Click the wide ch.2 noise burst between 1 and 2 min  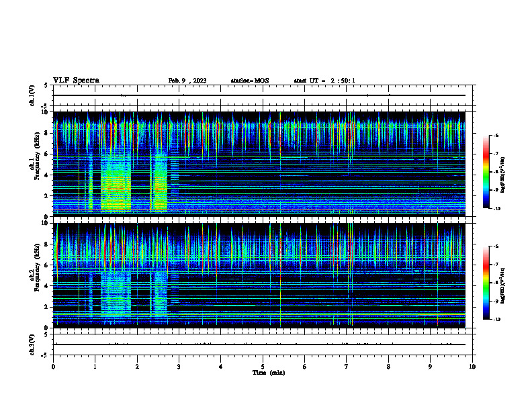[116, 294]
